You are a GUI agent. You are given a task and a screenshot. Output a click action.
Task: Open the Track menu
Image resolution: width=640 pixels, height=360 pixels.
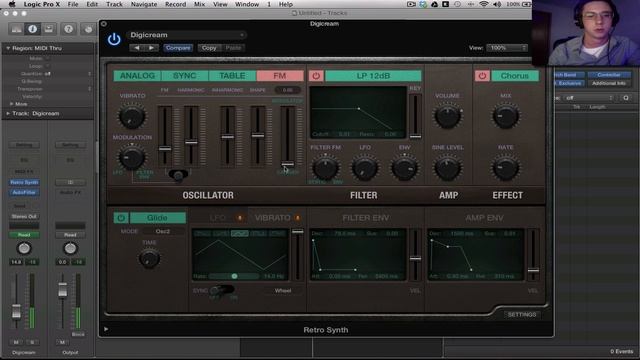point(114,4)
